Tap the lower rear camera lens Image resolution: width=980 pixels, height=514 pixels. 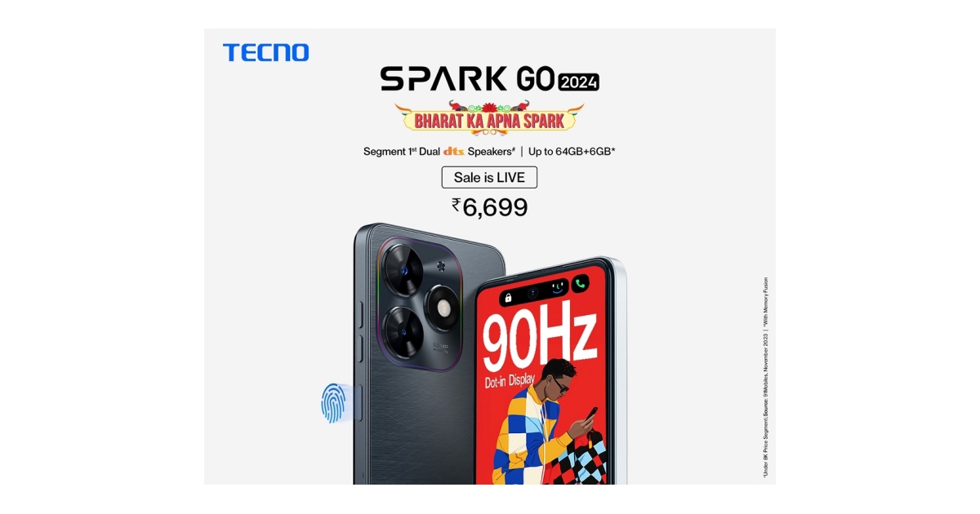tap(401, 330)
